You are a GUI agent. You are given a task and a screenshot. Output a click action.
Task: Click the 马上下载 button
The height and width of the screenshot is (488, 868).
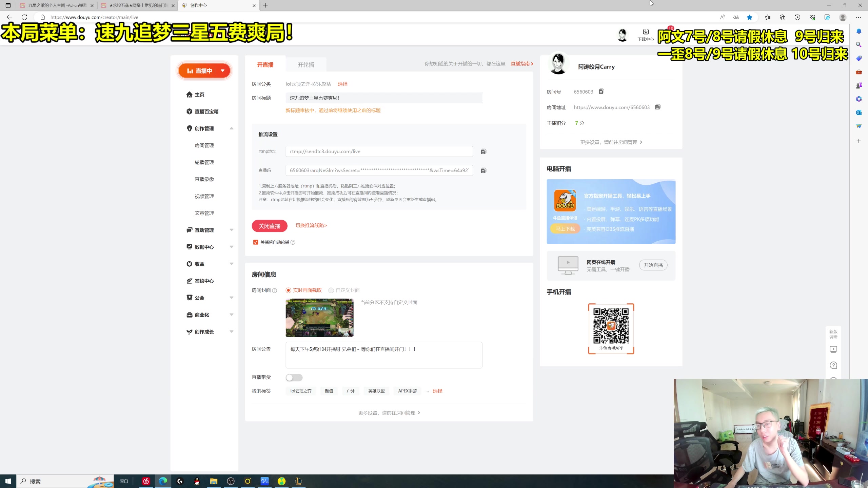(565, 229)
